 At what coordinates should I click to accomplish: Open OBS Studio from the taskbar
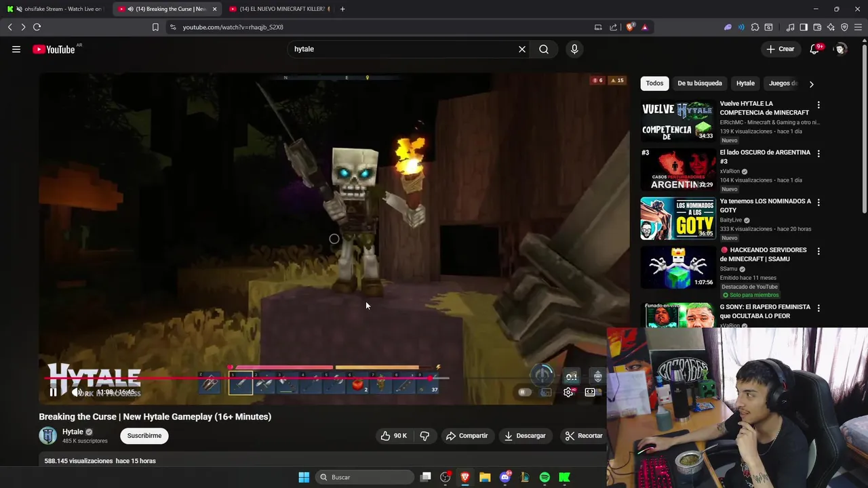click(x=446, y=477)
